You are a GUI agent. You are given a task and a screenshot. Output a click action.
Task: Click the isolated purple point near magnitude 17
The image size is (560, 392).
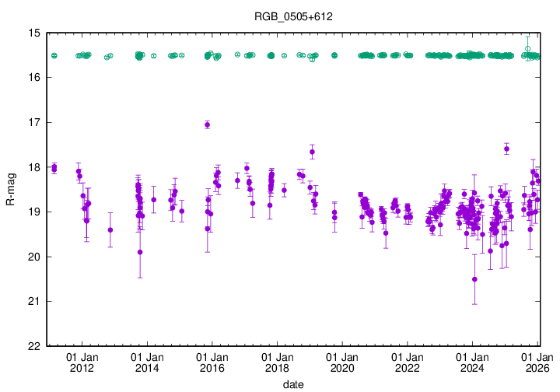coord(207,124)
